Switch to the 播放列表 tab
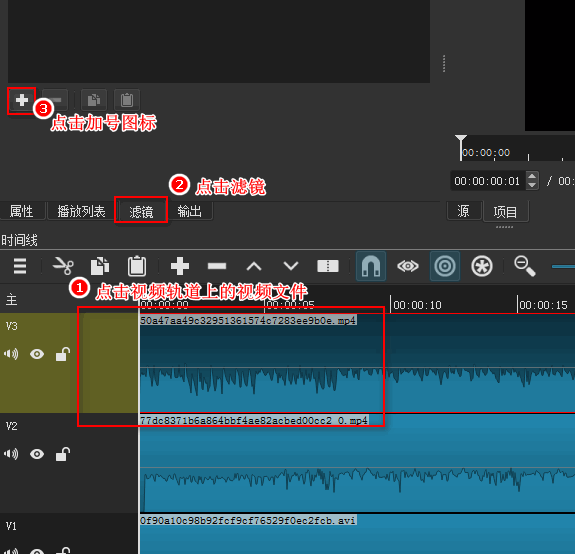This screenshot has width=575, height=554. coord(81,211)
